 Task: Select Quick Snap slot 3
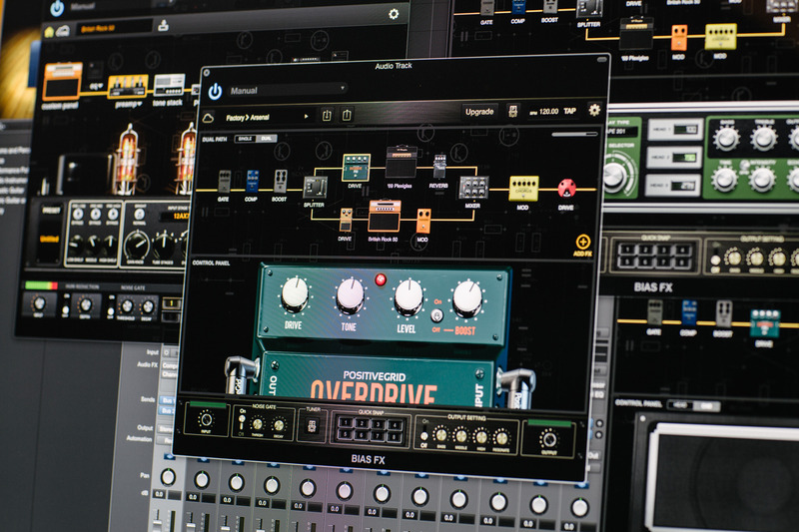pos(379,423)
